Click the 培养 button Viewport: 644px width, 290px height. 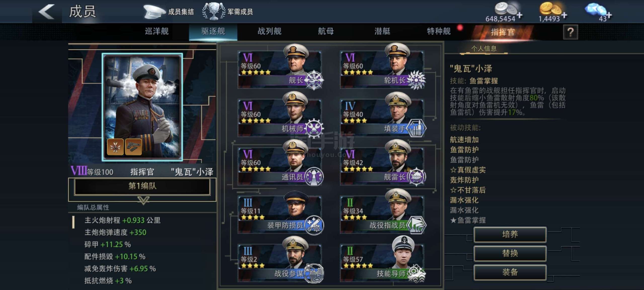(510, 234)
